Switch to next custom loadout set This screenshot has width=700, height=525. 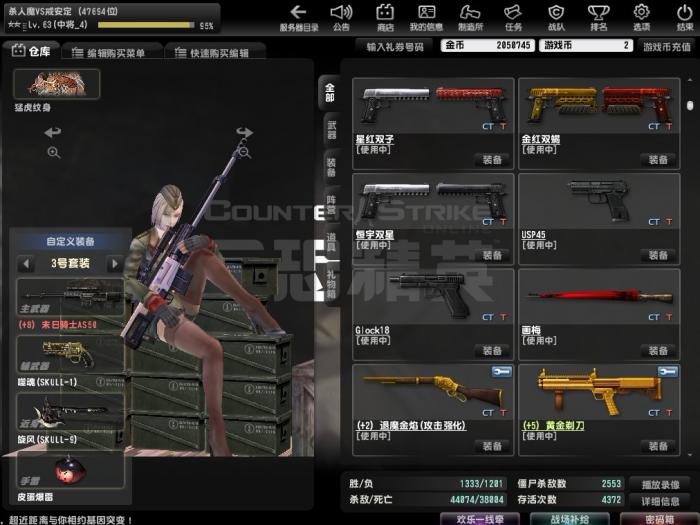tap(115, 263)
